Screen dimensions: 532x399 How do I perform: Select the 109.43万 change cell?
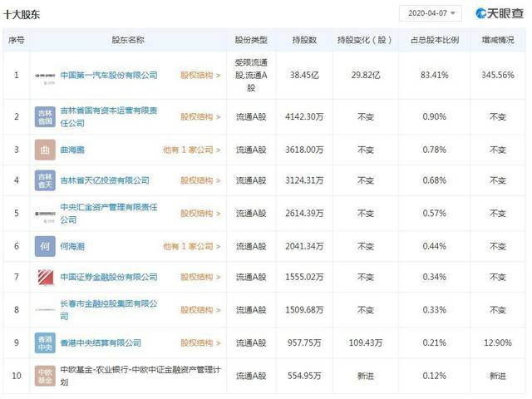click(366, 342)
